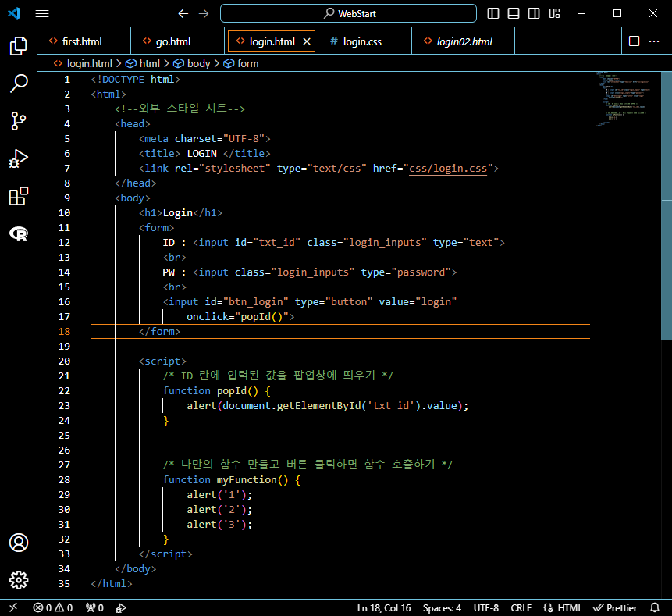Click line number 18 in gutter
Screen dimensions: 672x616
coord(64,331)
